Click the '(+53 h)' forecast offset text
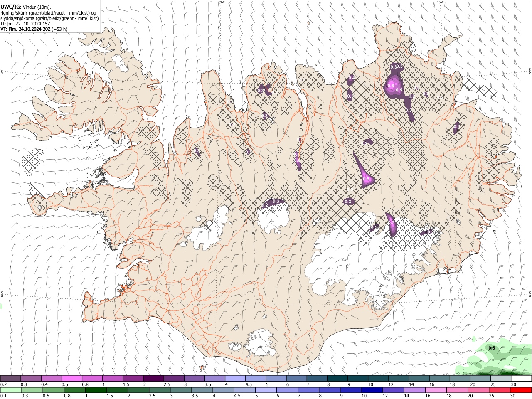 click(60, 29)
